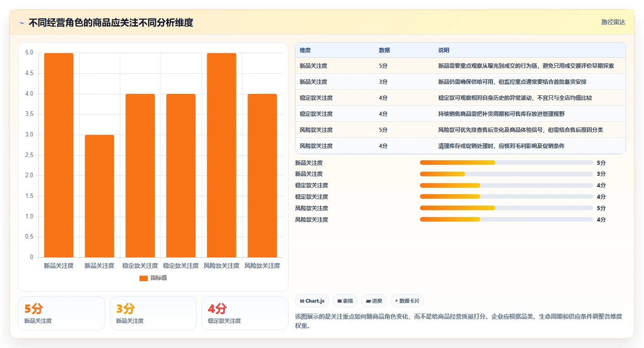644x348 pixels.
Task: Click '4分' in the 全店均值比较 table row
Action: [383, 98]
